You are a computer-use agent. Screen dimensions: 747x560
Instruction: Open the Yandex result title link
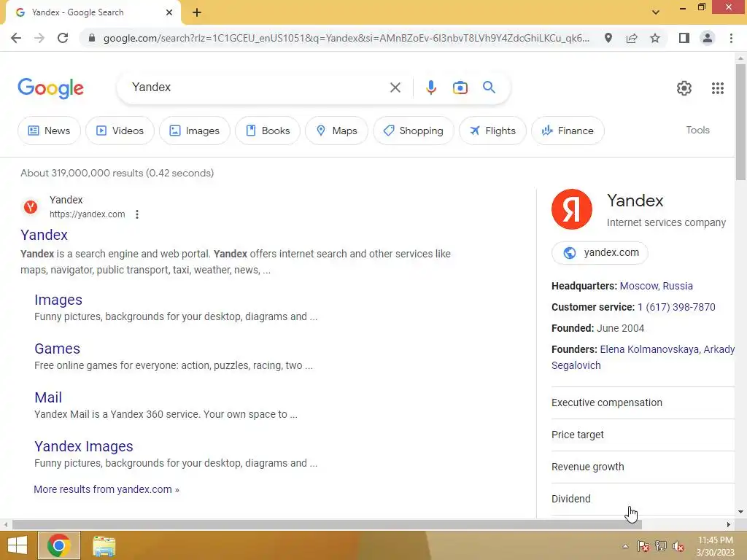click(44, 235)
